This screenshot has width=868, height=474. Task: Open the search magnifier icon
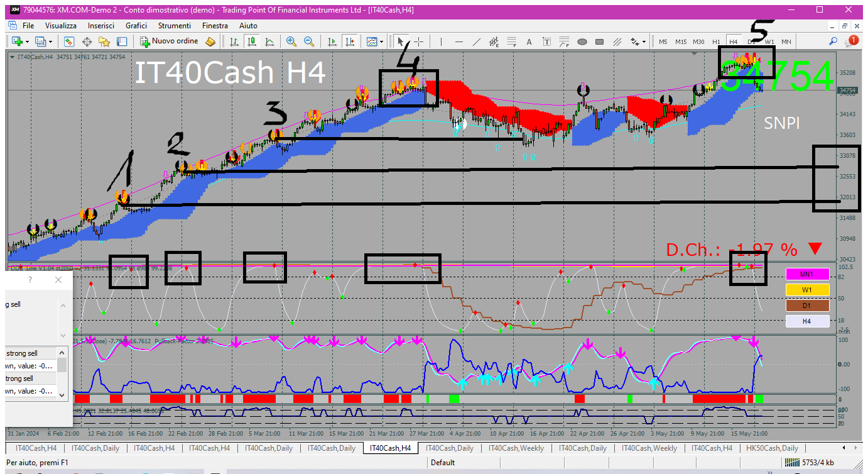tap(833, 41)
